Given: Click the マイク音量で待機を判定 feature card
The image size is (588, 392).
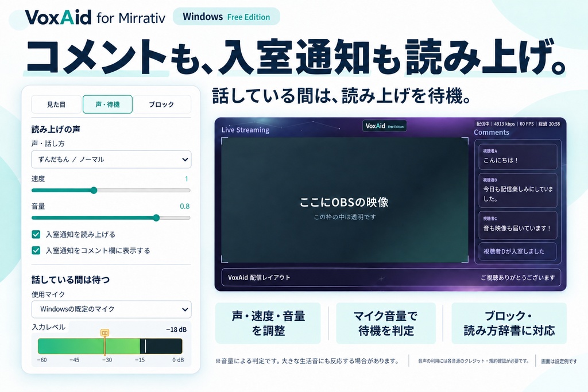Looking at the screenshot, I should click(386, 323).
